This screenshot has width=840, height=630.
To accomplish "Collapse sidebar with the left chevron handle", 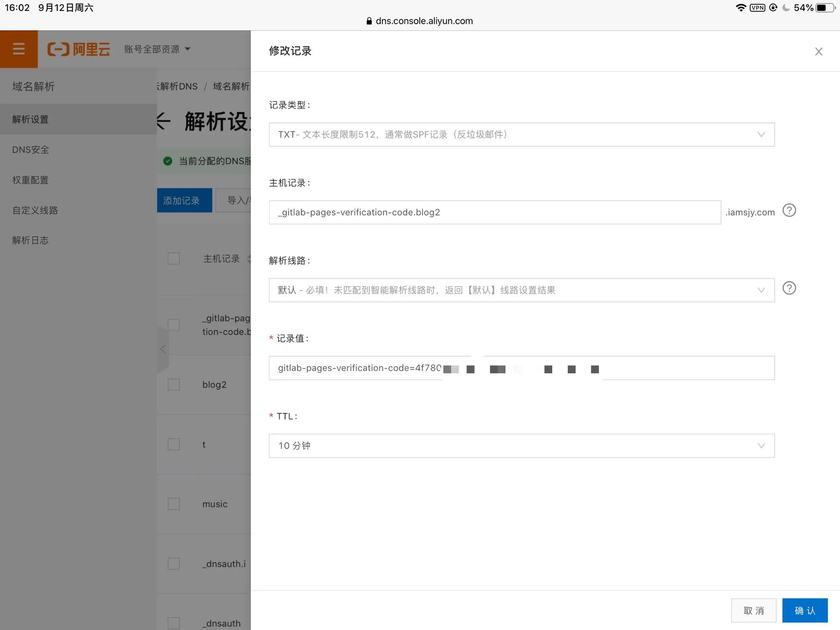I will [163, 349].
